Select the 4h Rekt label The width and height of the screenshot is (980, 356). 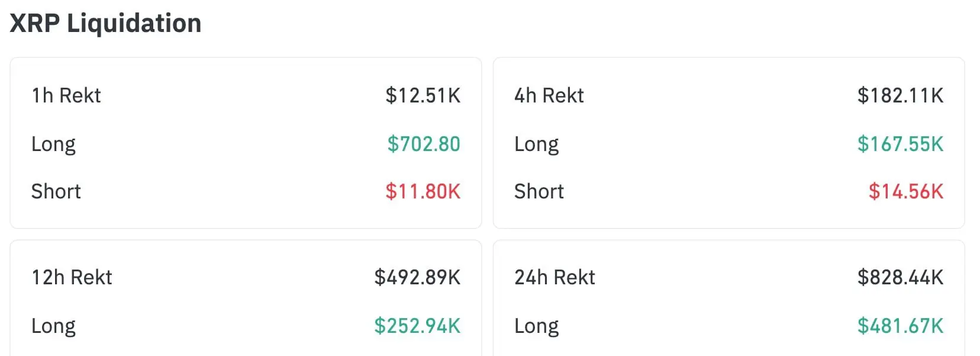point(549,95)
